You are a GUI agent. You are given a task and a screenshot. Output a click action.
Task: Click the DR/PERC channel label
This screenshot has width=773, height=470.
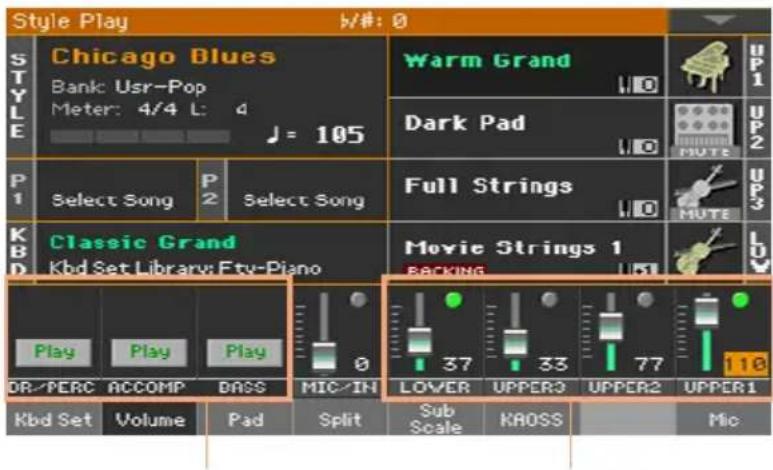point(52,388)
